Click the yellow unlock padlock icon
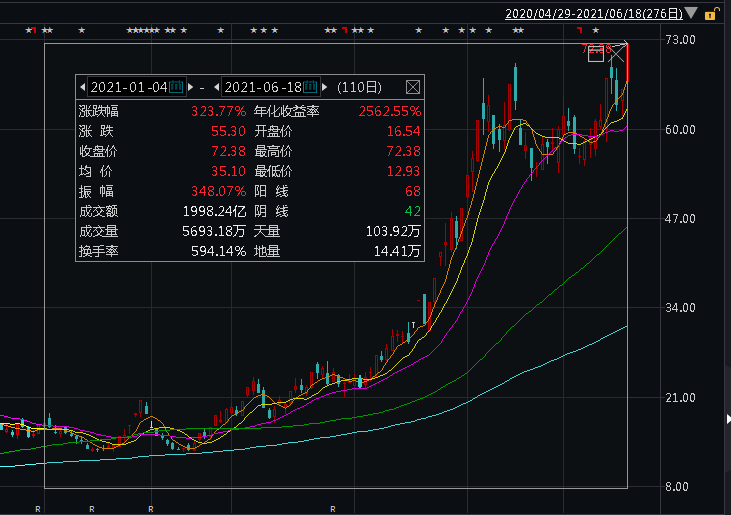This screenshot has height=515, width=731. (x=710, y=14)
